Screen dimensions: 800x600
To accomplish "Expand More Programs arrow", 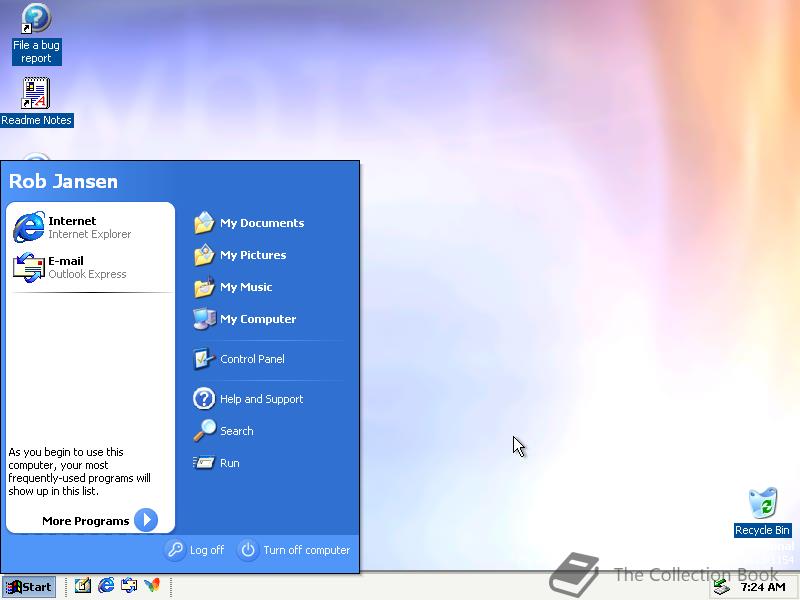I will 146,520.
